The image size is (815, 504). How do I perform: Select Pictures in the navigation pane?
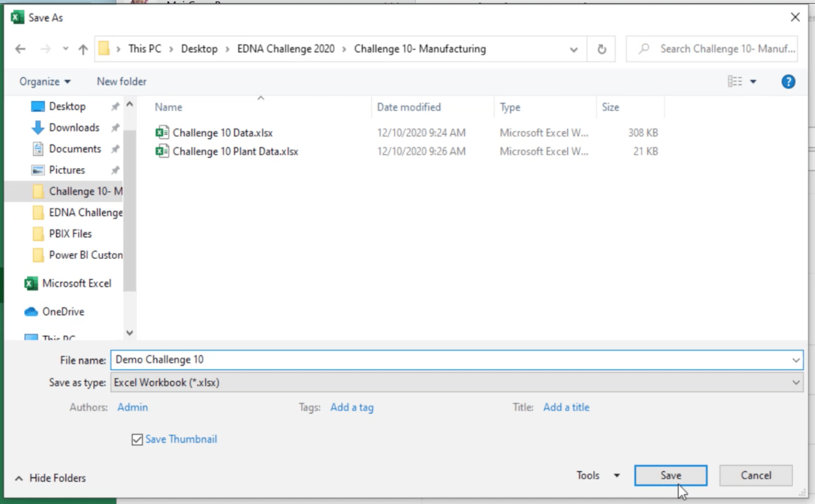(x=66, y=170)
